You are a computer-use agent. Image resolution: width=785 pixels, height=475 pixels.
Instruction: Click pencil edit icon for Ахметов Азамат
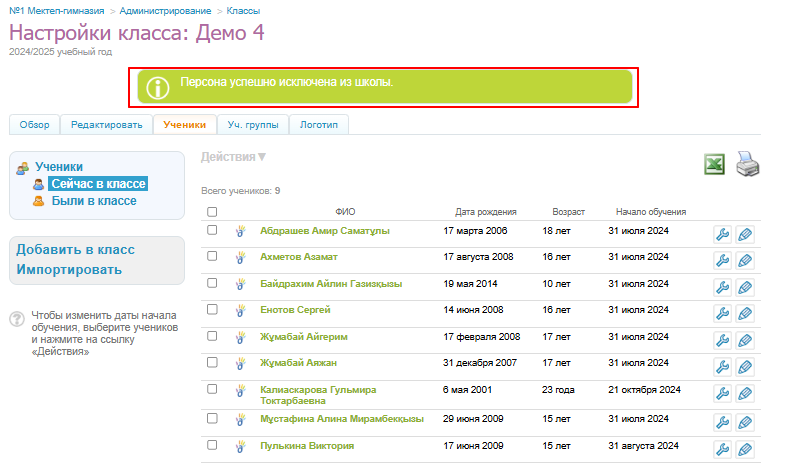pyautogui.click(x=744, y=261)
